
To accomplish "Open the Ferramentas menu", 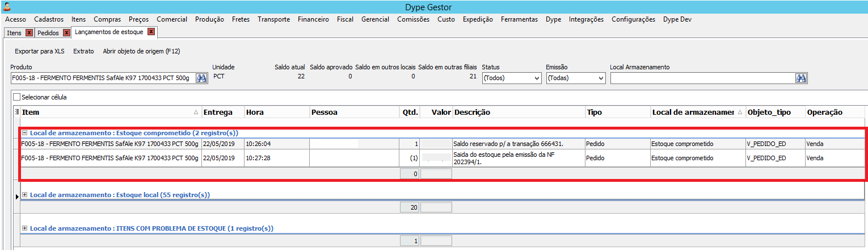I will pyautogui.click(x=519, y=19).
